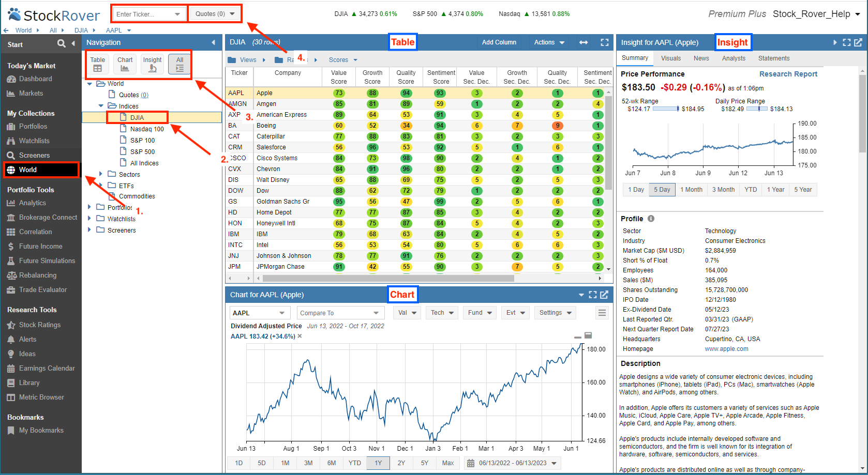Screen dimensions: 868x475
Task: Open www.apple.com homepage link
Action: point(726,349)
